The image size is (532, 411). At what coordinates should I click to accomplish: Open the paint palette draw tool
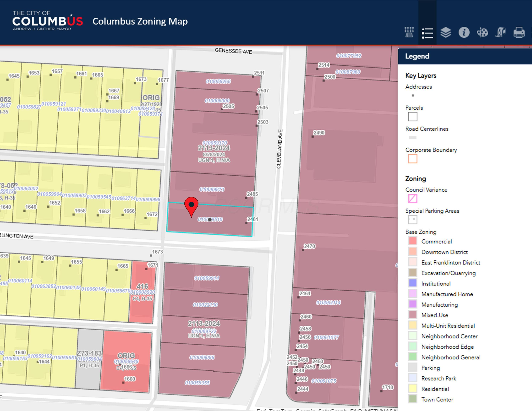coord(482,32)
